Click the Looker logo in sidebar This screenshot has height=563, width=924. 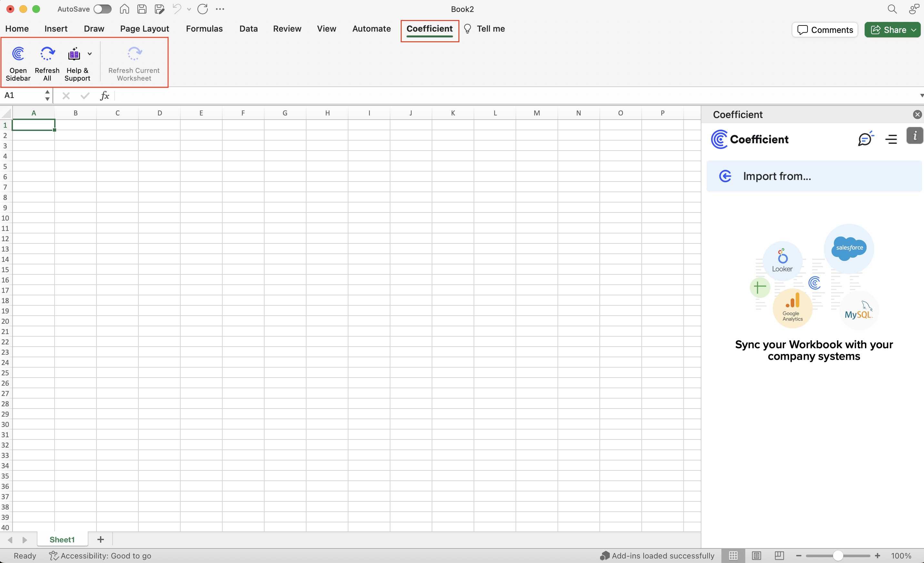(x=782, y=261)
